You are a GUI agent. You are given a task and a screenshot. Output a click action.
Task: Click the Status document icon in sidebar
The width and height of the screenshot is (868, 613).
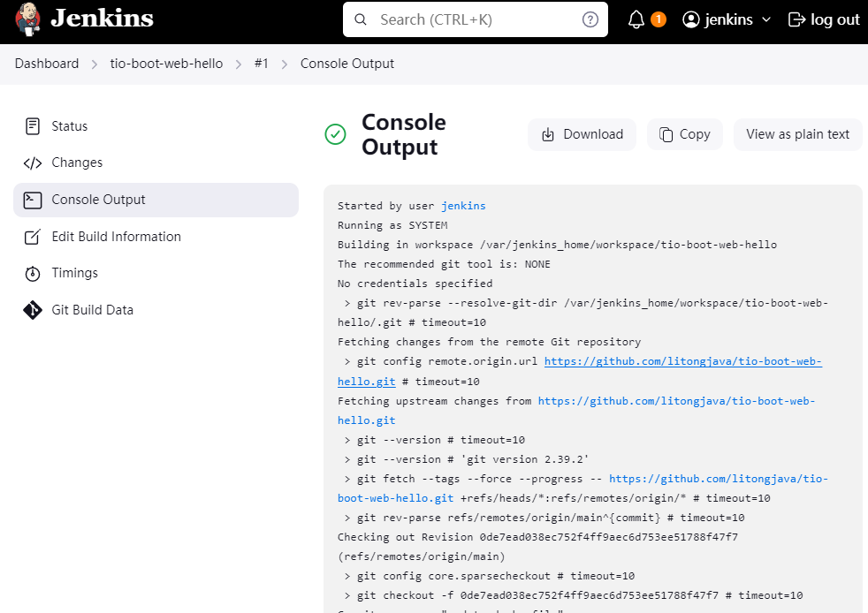(x=33, y=126)
